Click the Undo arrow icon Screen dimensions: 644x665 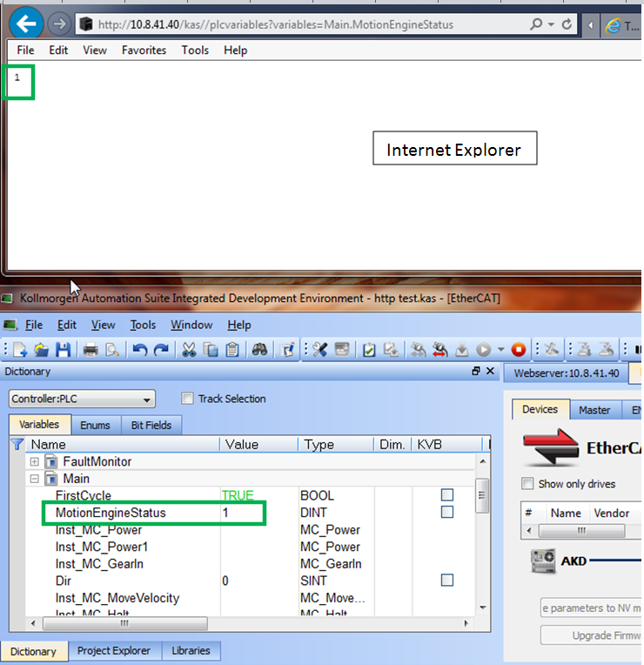pyautogui.click(x=139, y=350)
